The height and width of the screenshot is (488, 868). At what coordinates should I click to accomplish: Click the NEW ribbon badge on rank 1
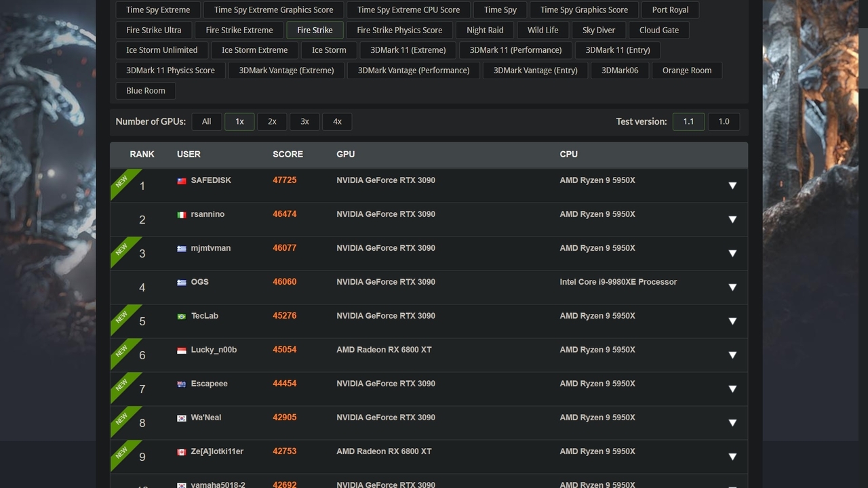(121, 181)
